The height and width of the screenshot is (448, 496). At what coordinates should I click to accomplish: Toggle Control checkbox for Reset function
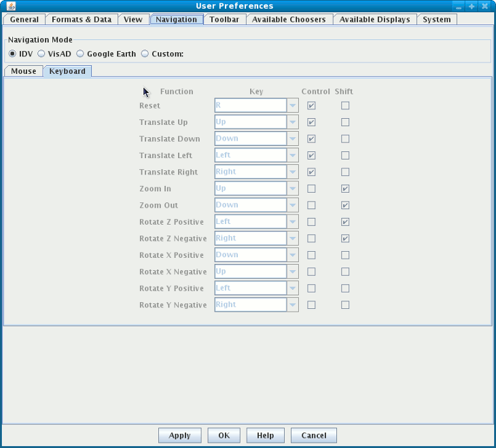(x=311, y=106)
